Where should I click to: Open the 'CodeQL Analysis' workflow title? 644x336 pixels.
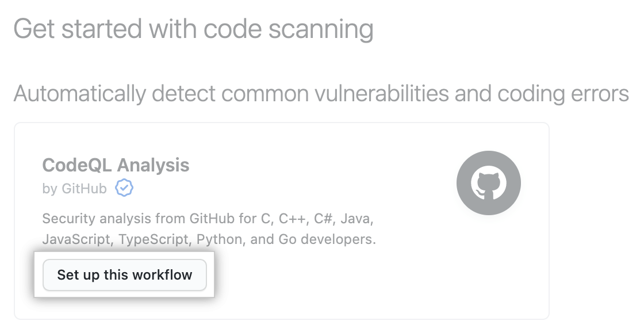point(116,165)
